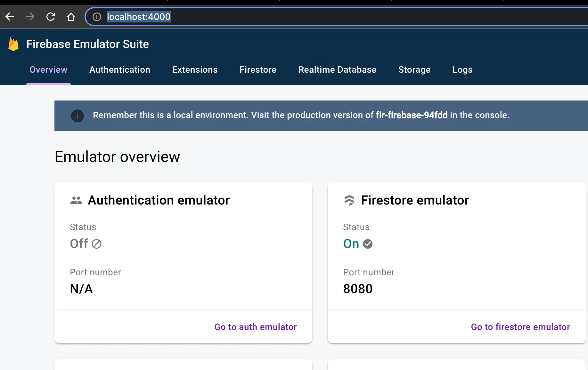Screen dimensions: 588x370
Task: Click the N/A port number value
Action: coord(81,289)
